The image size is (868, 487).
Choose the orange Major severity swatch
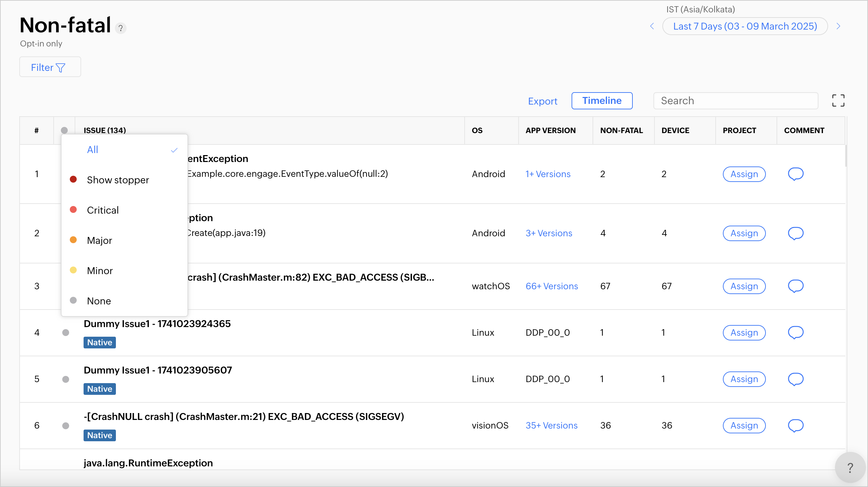coord(73,240)
